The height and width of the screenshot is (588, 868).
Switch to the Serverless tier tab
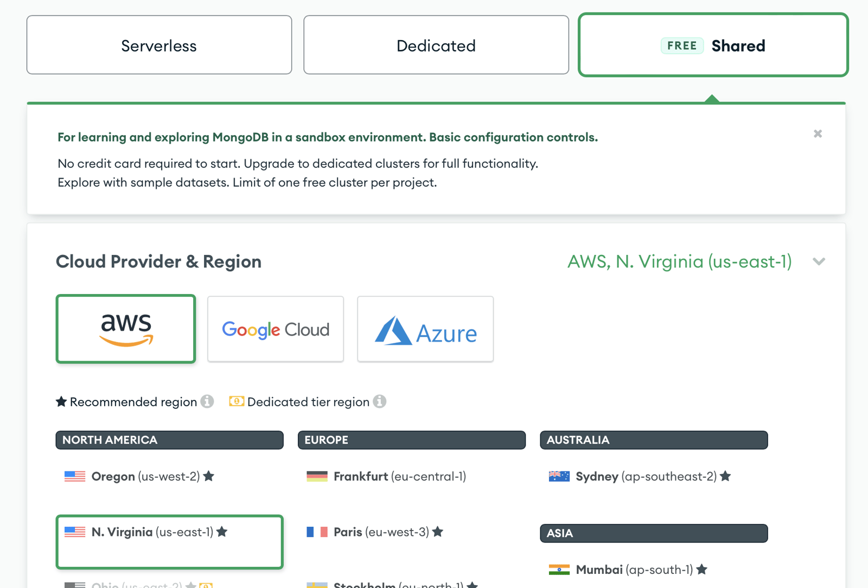(x=158, y=45)
